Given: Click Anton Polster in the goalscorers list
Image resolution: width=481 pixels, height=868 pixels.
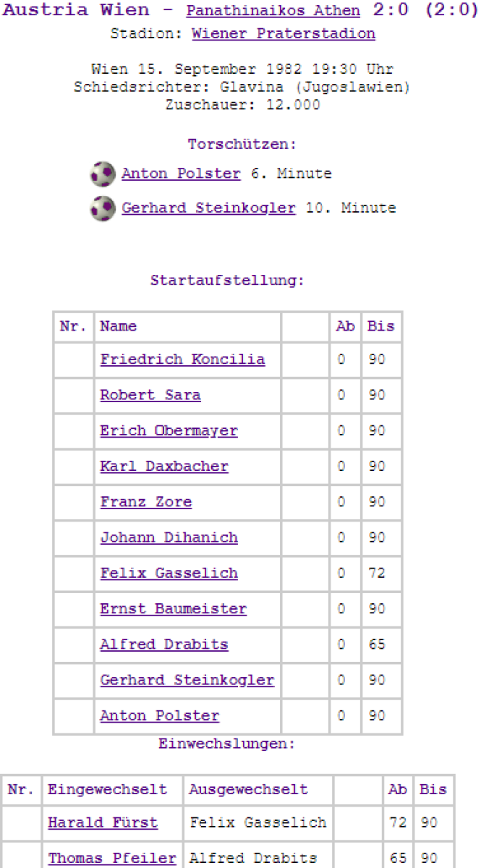Looking at the screenshot, I should tap(181, 174).
